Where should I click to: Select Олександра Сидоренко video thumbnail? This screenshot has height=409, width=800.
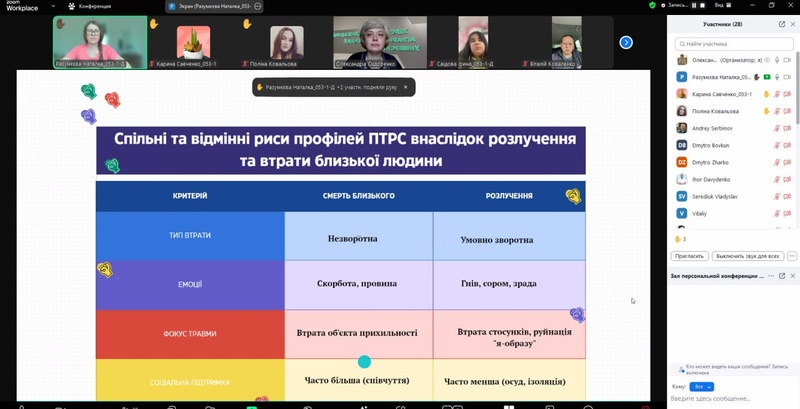click(x=380, y=42)
